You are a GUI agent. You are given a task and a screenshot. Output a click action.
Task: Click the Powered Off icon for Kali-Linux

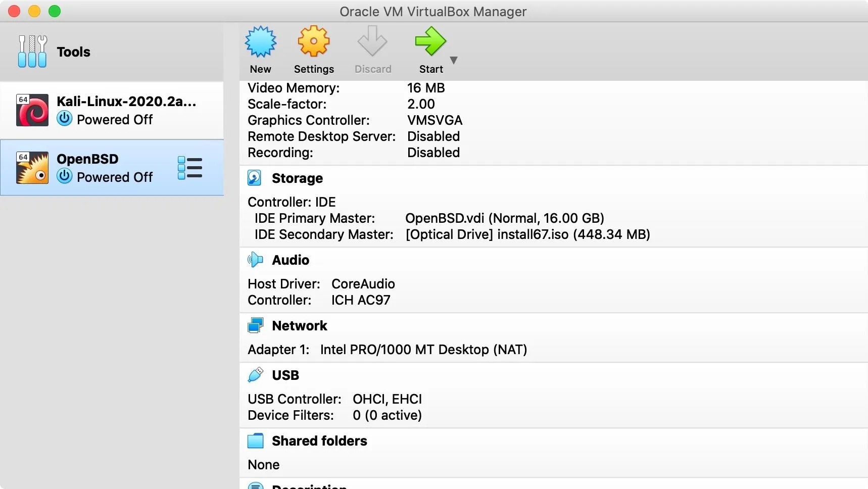(65, 119)
